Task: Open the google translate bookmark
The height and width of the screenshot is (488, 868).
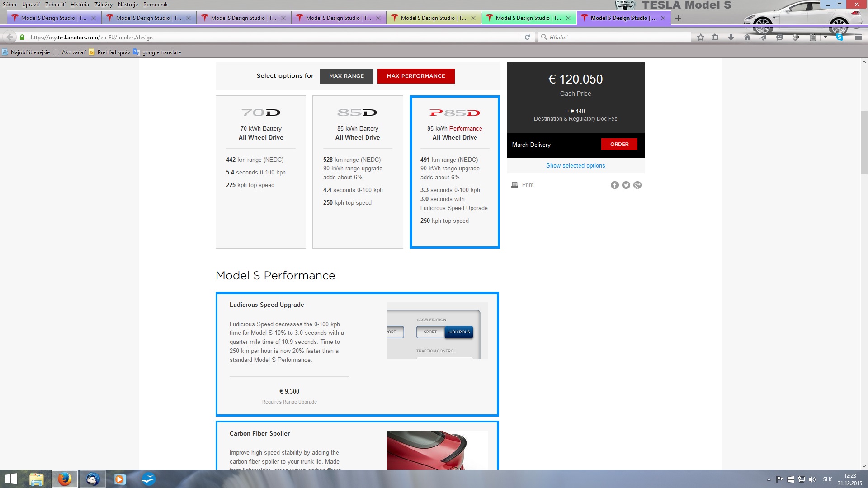Action: click(x=157, y=52)
